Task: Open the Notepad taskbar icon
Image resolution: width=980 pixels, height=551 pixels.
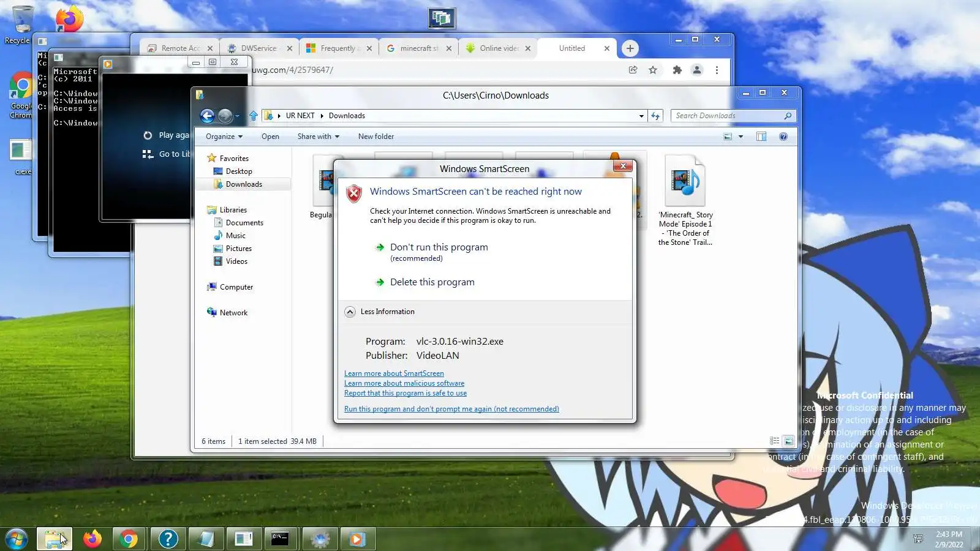Action: pos(206,539)
